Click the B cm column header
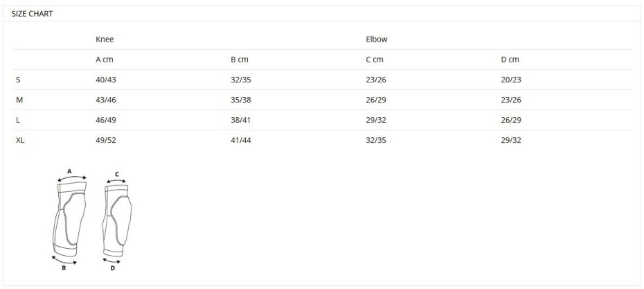 (x=240, y=60)
